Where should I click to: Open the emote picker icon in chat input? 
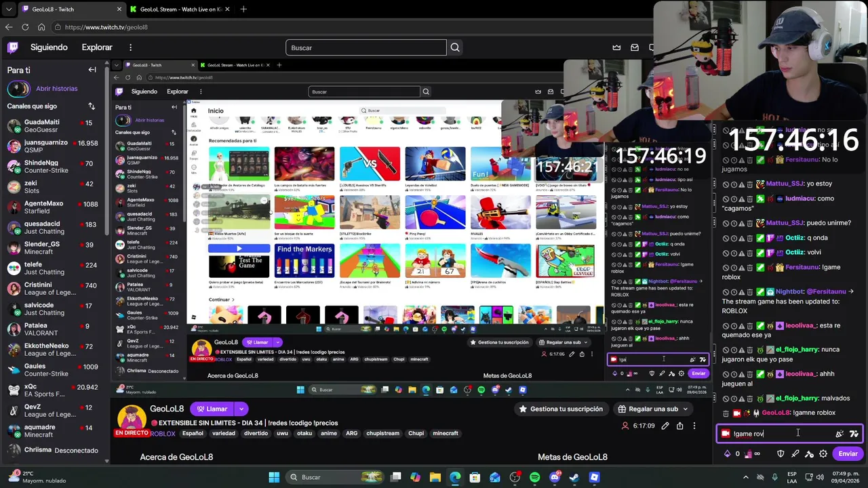[840, 434]
